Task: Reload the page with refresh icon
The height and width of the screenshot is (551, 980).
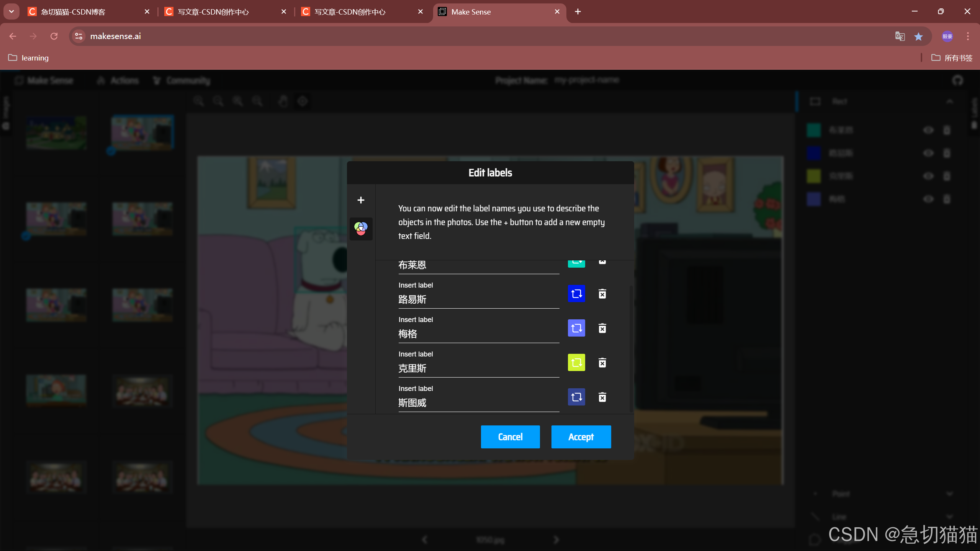Action: pos(54,36)
